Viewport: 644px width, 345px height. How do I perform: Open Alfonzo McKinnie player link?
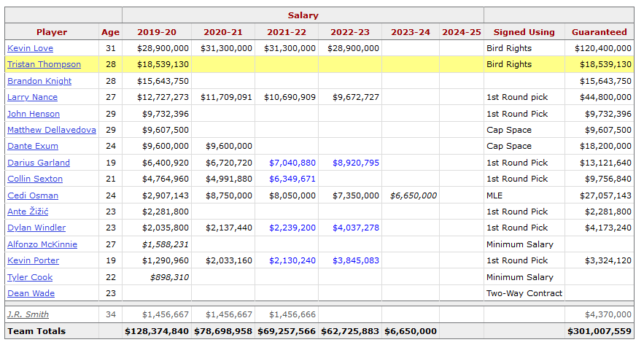click(x=42, y=244)
